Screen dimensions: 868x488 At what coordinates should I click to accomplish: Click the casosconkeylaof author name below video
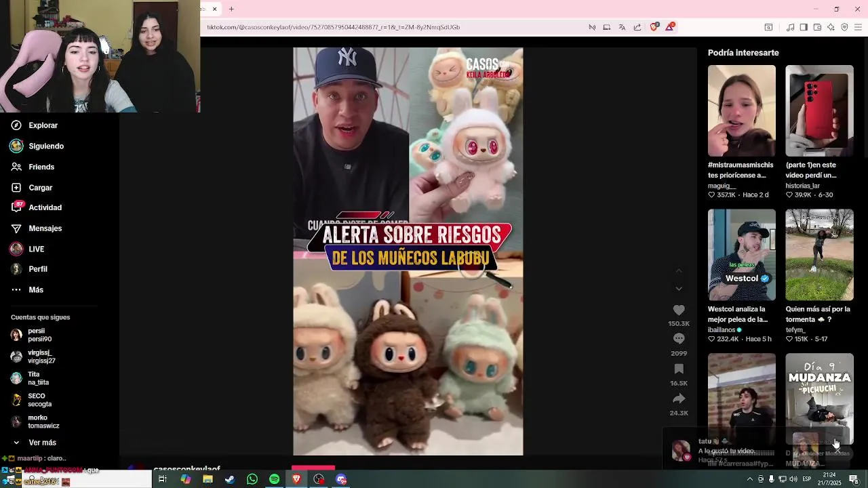(186, 468)
